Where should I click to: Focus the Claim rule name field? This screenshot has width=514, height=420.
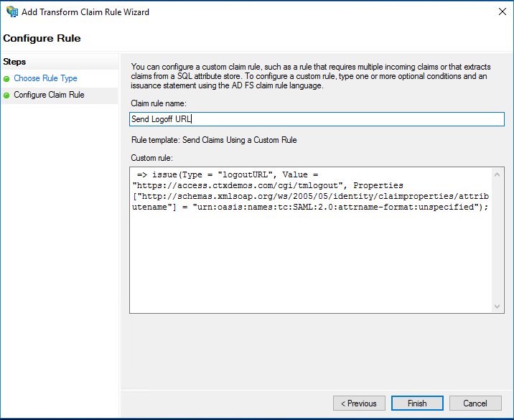click(x=316, y=119)
